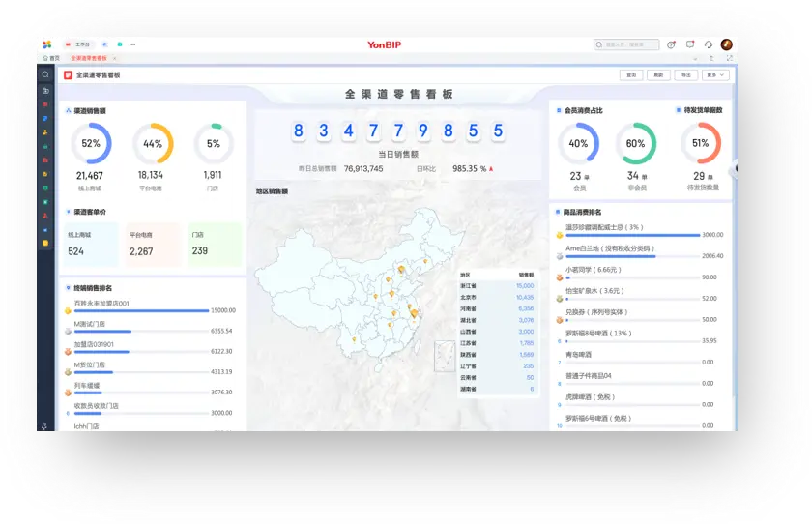The width and height of the screenshot is (812, 524).
Task: Click the 导出 export button
Action: click(x=685, y=74)
